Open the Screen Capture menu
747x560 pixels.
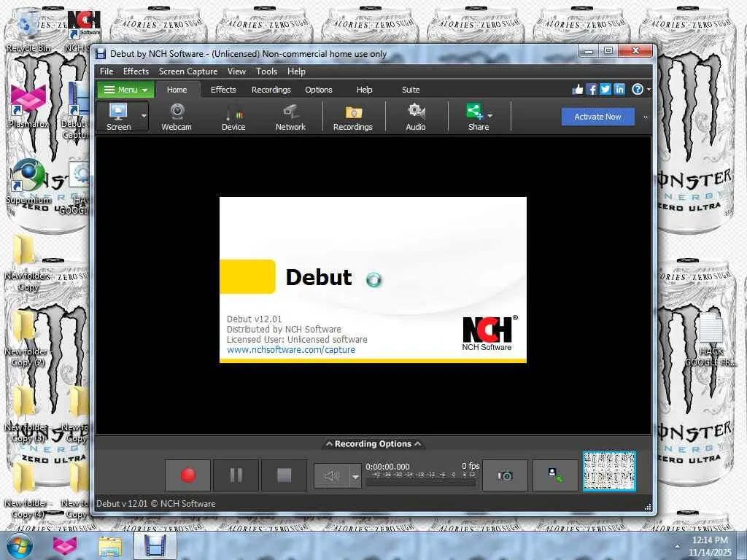point(188,71)
